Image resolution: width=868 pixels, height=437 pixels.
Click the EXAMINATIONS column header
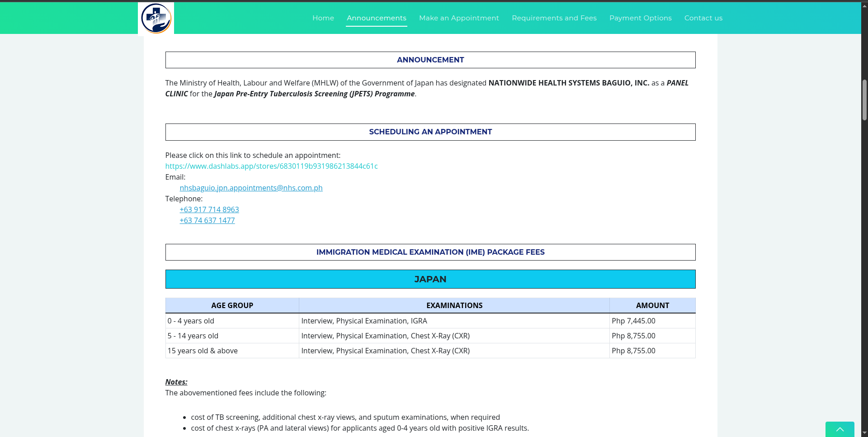click(x=454, y=305)
